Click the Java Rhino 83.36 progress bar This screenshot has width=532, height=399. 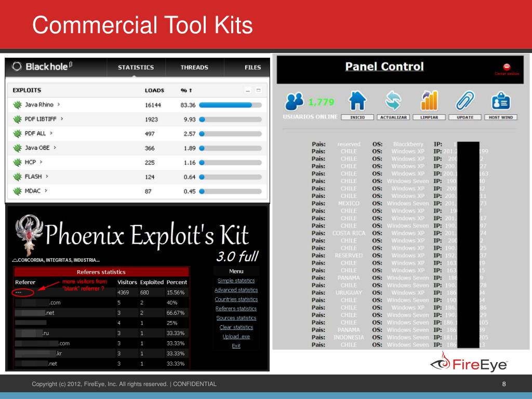(x=230, y=105)
